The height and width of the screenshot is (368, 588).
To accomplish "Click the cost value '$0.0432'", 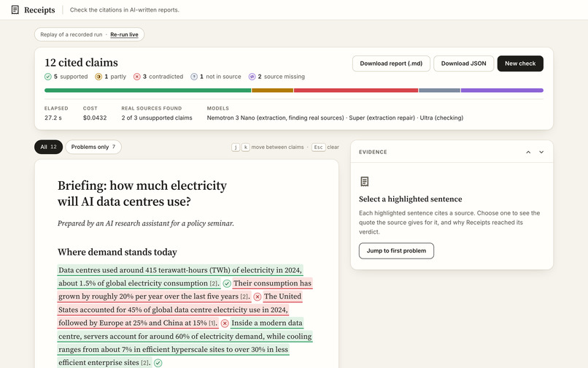I will coord(95,118).
